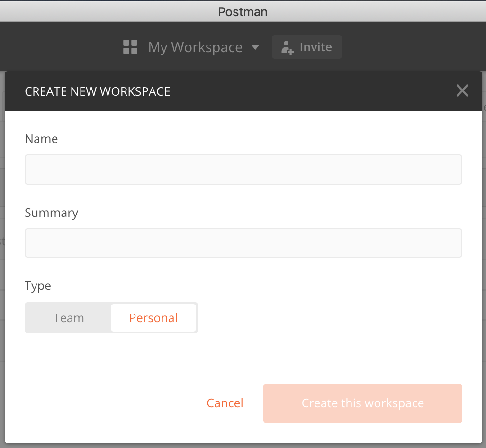Click the Invite button
The width and height of the screenshot is (486, 448).
click(307, 47)
